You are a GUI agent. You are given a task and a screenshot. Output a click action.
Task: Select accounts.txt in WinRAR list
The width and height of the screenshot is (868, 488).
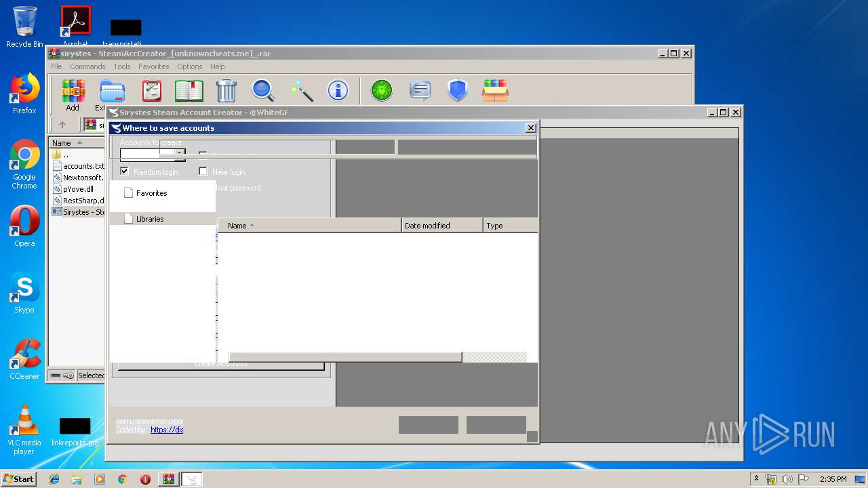pyautogui.click(x=78, y=166)
